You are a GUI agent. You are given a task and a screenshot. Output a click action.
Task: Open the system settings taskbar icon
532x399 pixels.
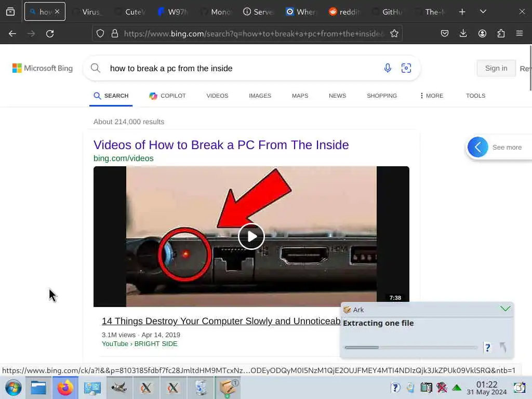(92, 388)
